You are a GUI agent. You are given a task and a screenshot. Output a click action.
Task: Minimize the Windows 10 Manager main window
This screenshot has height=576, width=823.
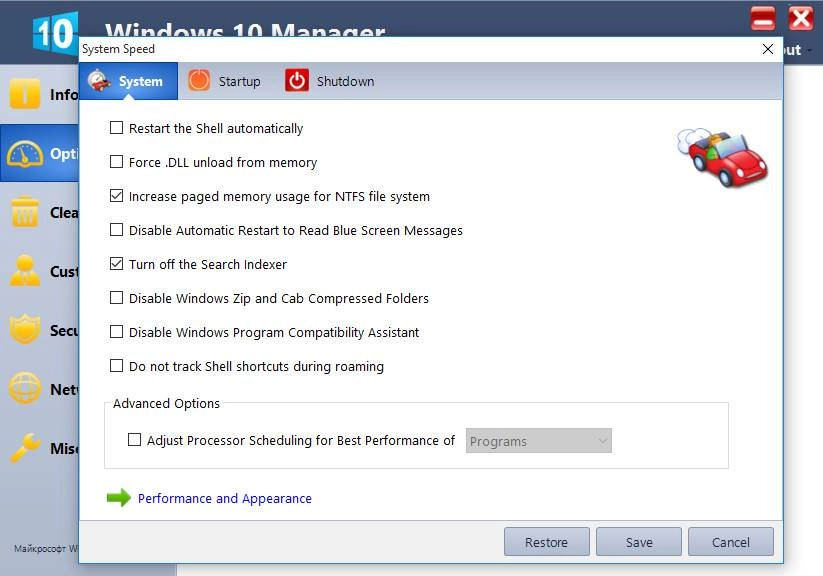point(763,19)
